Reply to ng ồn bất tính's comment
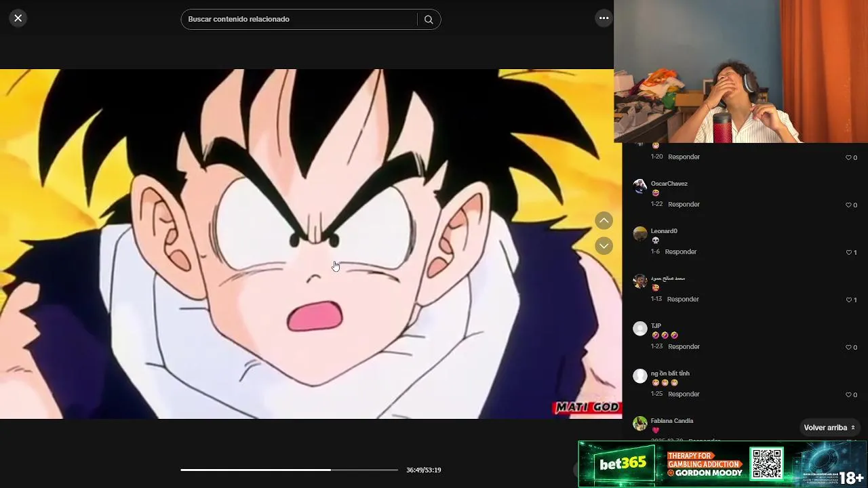This screenshot has width=868, height=488. coord(684,394)
